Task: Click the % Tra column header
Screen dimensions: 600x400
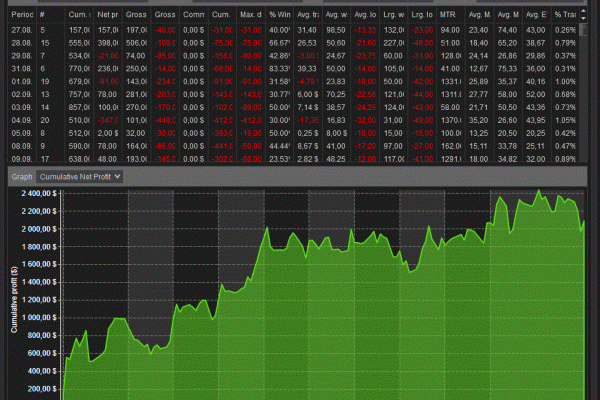Action: [565, 15]
